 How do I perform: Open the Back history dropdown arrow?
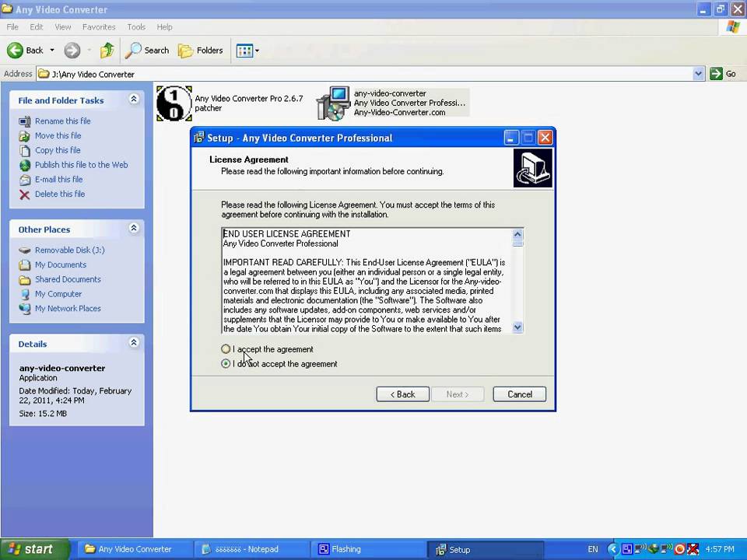pos(52,50)
